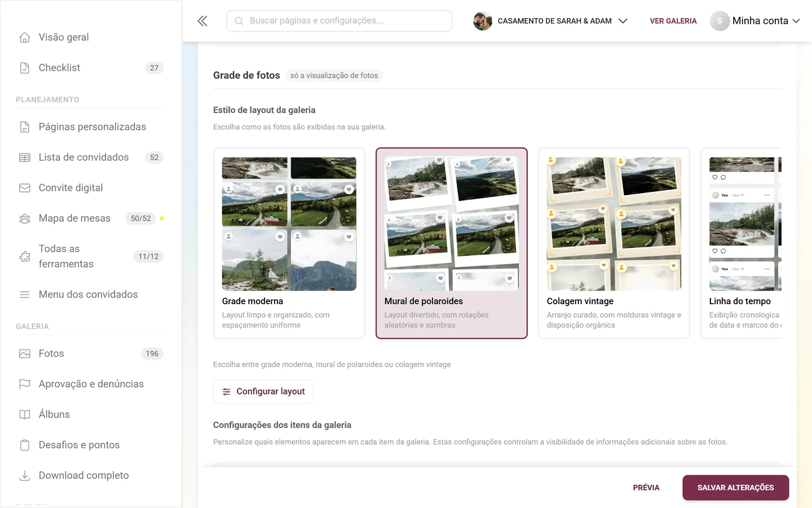Image resolution: width=812 pixels, height=508 pixels.
Task: Click the Convite digital envelope icon
Action: click(x=25, y=188)
